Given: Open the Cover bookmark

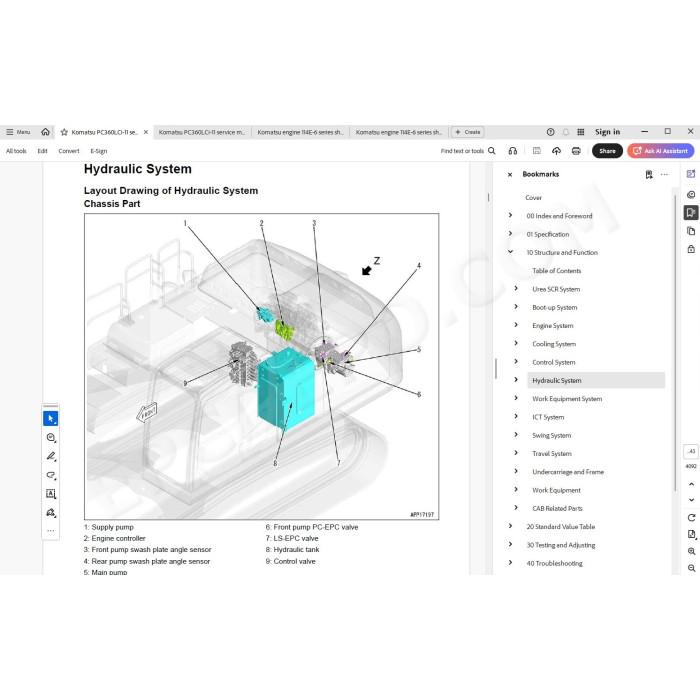Looking at the screenshot, I should tap(533, 197).
